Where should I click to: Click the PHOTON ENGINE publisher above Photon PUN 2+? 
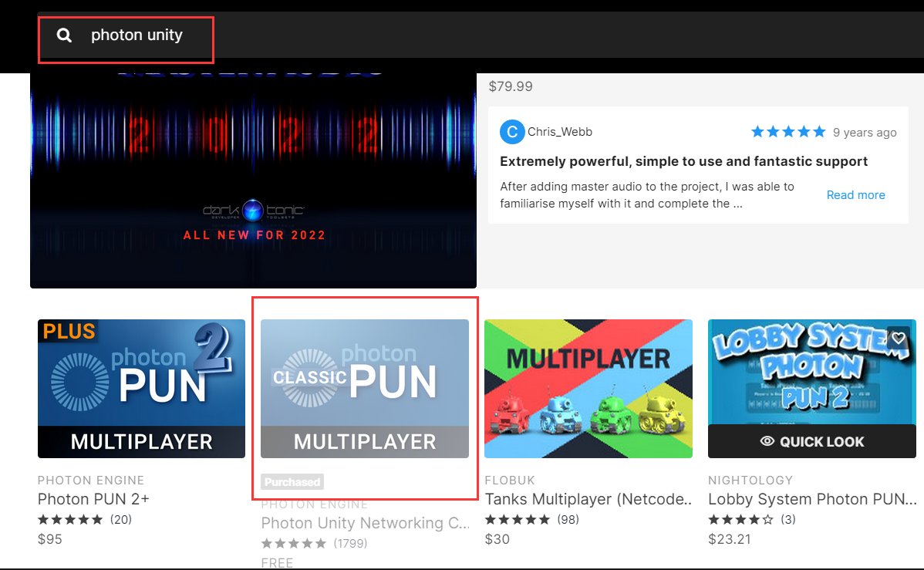tap(91, 481)
